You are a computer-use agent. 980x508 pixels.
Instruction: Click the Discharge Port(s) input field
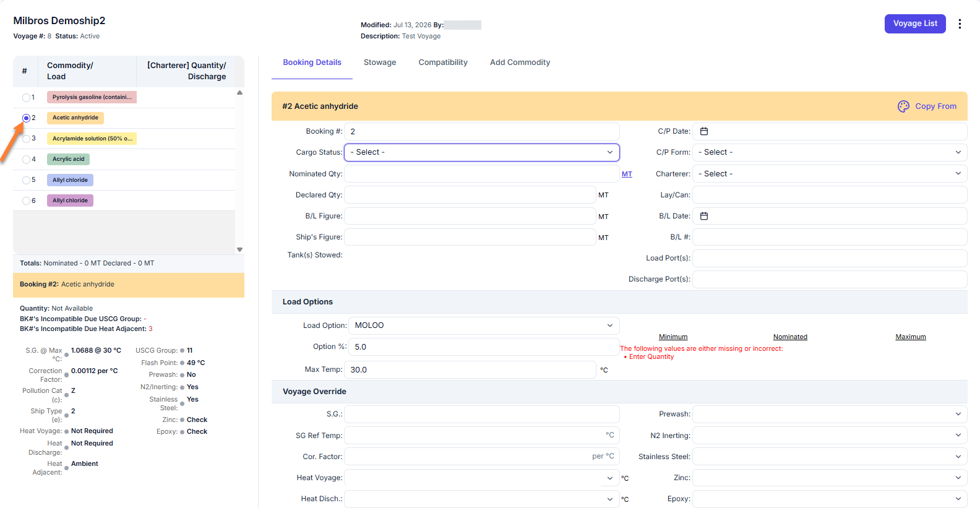[x=830, y=279]
